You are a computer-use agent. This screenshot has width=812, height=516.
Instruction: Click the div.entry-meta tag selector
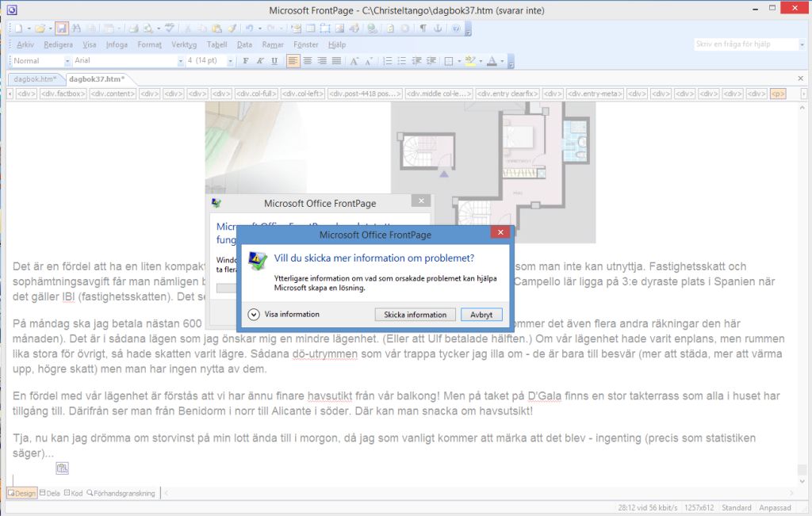595,94
